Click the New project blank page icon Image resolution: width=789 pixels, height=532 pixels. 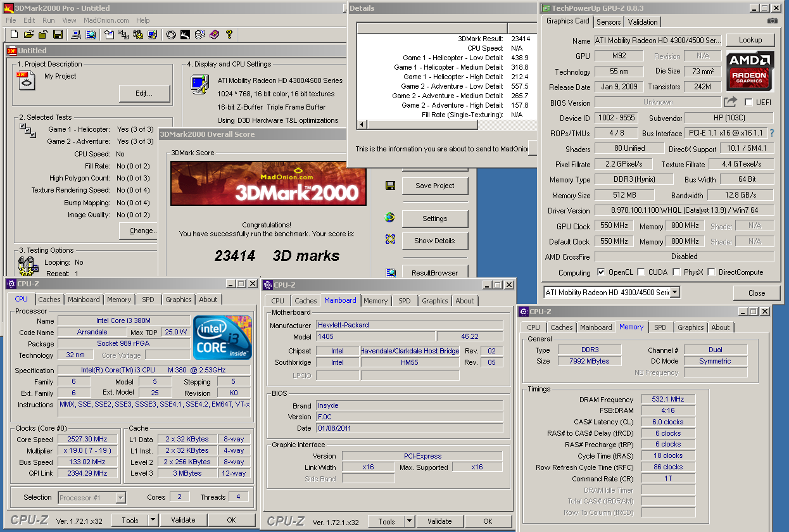pos(13,34)
